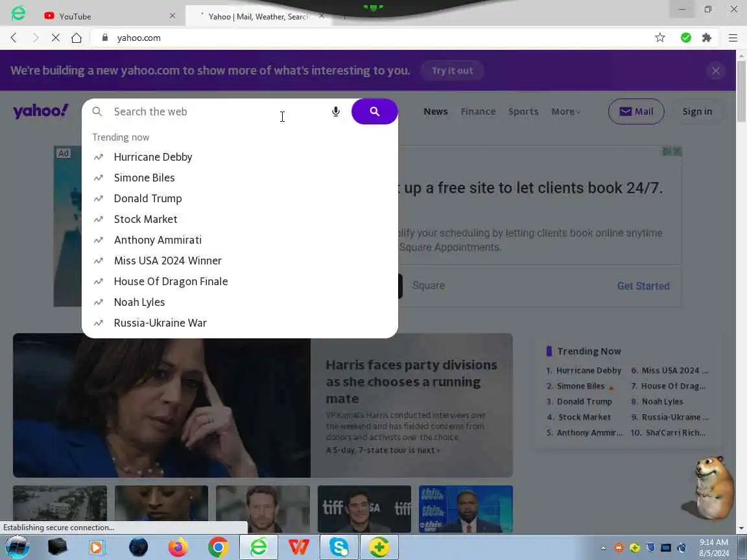
Task: Open the extensions puzzle icon
Action: (x=707, y=38)
